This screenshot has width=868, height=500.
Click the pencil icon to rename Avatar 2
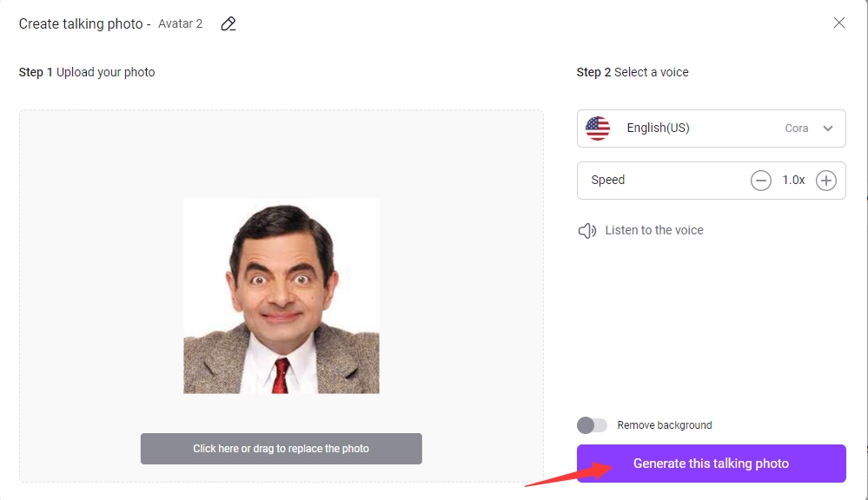point(229,23)
